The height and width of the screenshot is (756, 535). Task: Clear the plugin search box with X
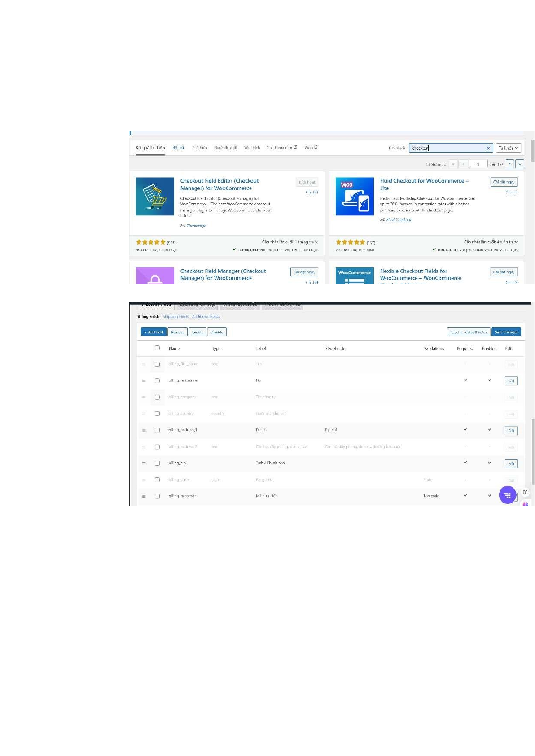pos(488,148)
